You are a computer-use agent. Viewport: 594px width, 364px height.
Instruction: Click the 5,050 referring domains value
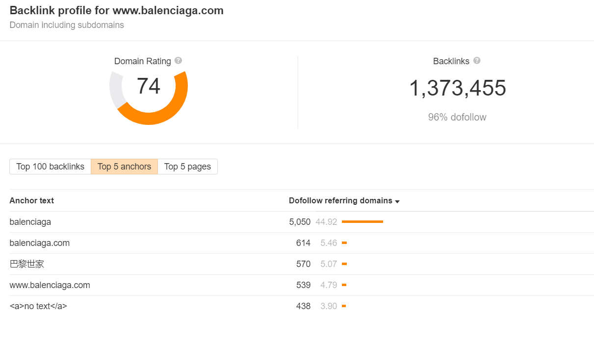(300, 222)
